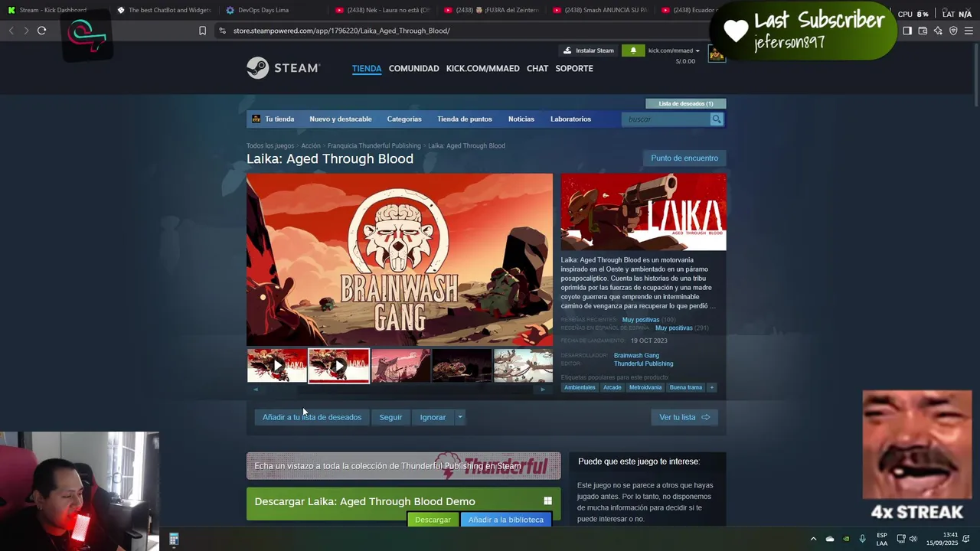Click Añadir a tu lista de deseados
This screenshot has width=980, height=551.
(x=312, y=417)
